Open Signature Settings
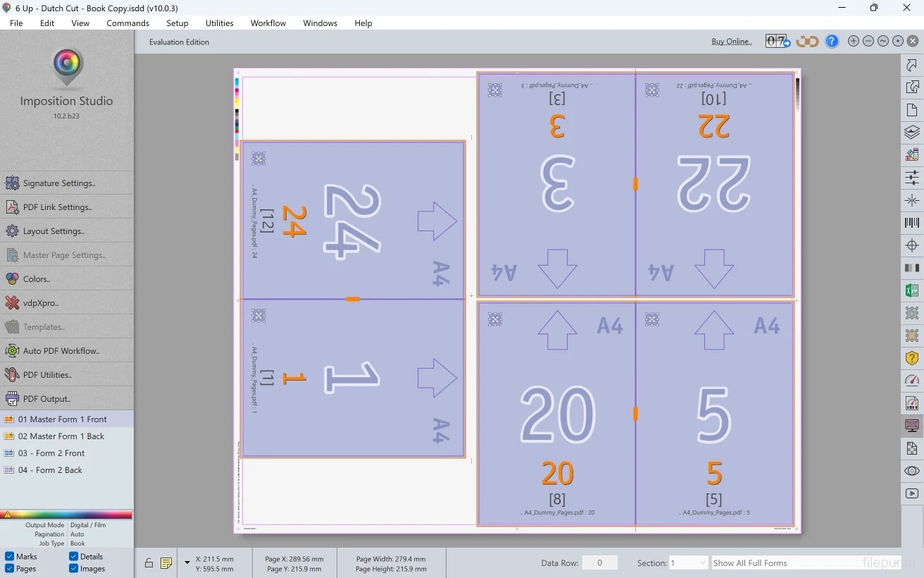924x578 pixels. click(x=59, y=183)
